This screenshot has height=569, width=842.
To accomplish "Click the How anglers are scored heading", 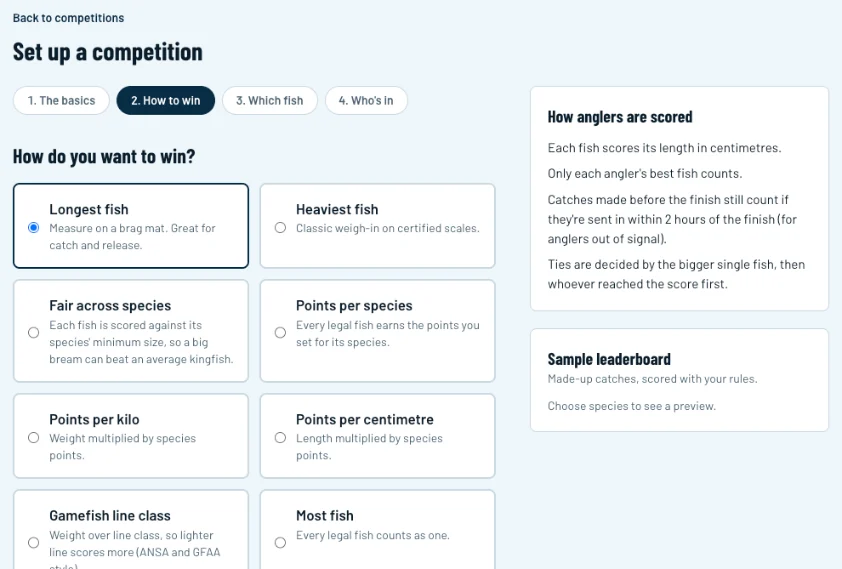I will pyautogui.click(x=620, y=117).
